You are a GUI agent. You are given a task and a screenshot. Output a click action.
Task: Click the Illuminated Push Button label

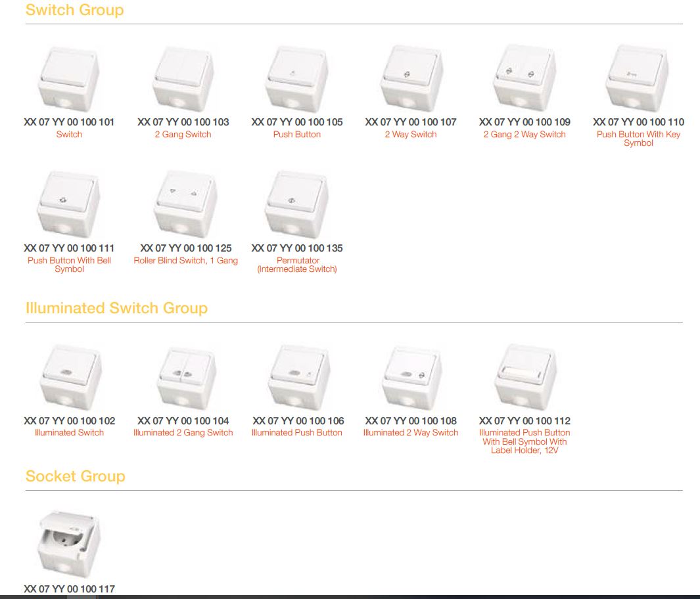[x=296, y=433]
